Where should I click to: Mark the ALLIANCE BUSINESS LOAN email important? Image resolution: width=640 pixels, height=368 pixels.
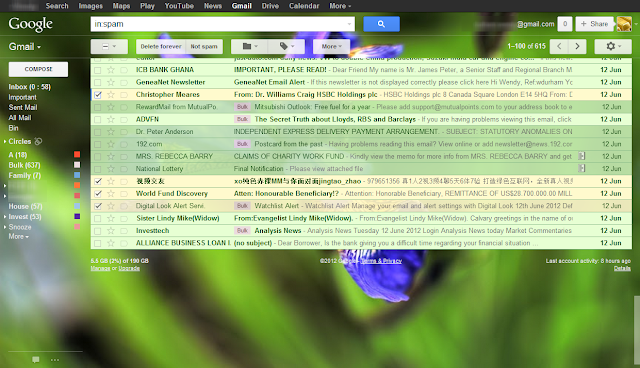[124, 244]
